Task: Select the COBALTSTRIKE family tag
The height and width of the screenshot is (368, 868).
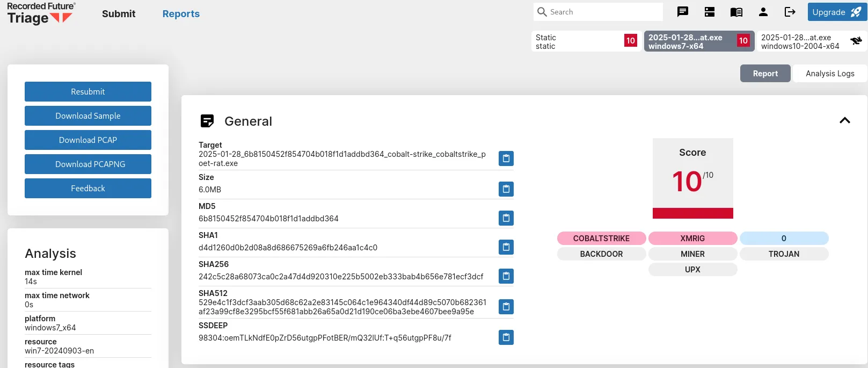Action: pos(601,239)
